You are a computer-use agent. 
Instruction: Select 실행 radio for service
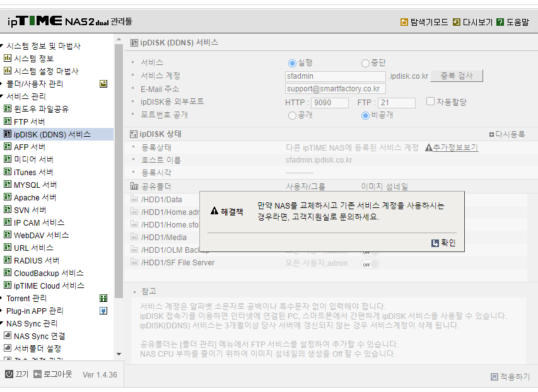tap(292, 63)
